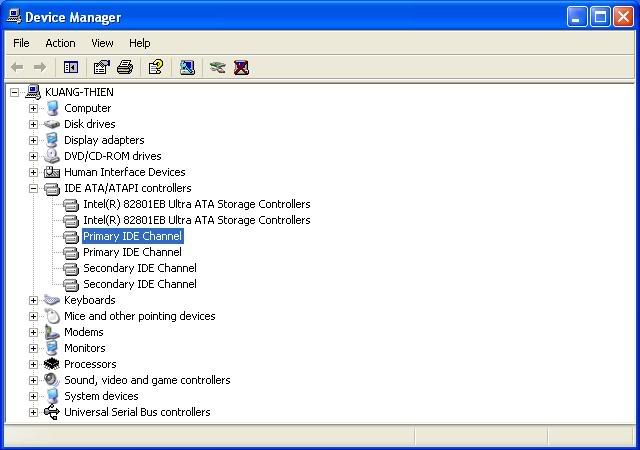Click the System devices category icon
640x450 pixels.
52,396
